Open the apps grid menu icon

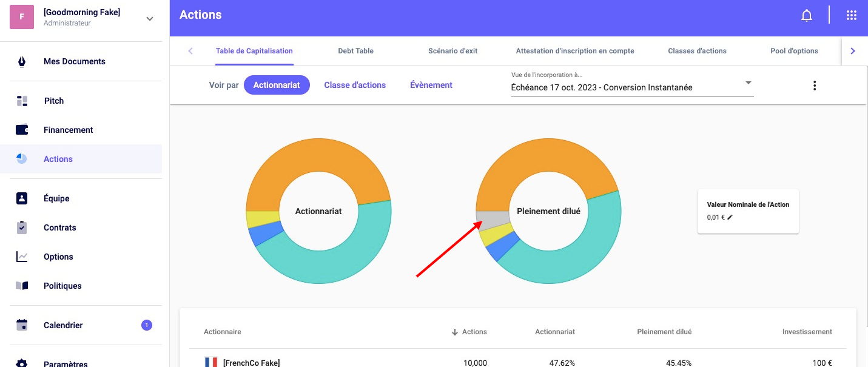[851, 16]
